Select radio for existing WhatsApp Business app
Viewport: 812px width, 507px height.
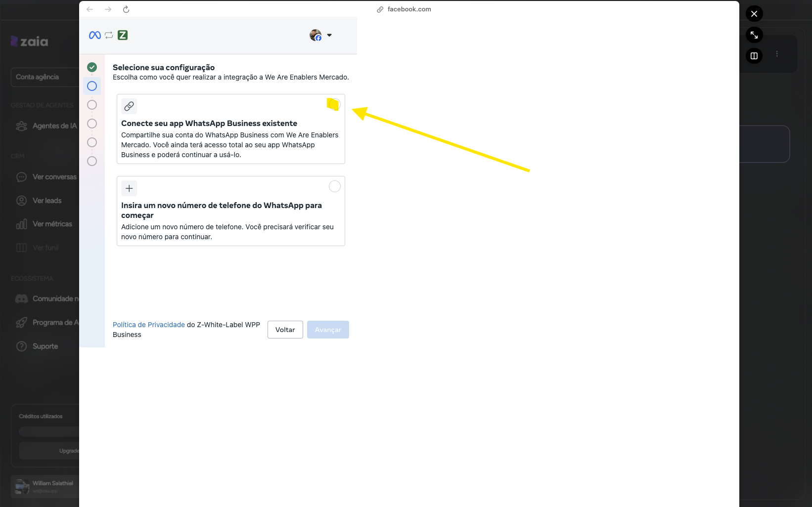(x=334, y=104)
